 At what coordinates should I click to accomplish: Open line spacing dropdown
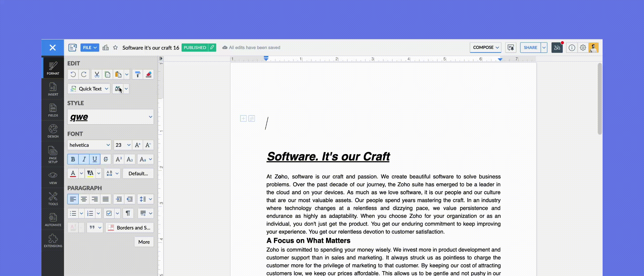point(146,199)
